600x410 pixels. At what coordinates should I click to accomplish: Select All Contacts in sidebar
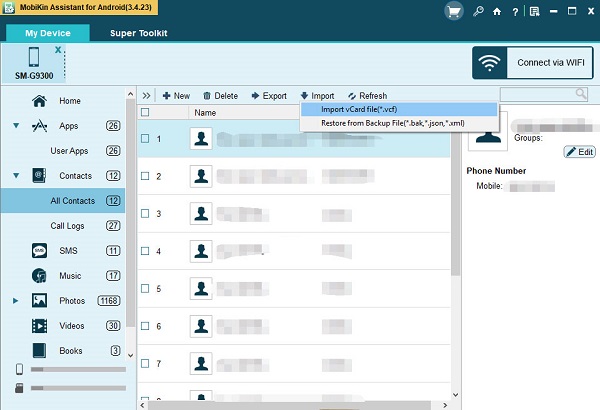63,201
